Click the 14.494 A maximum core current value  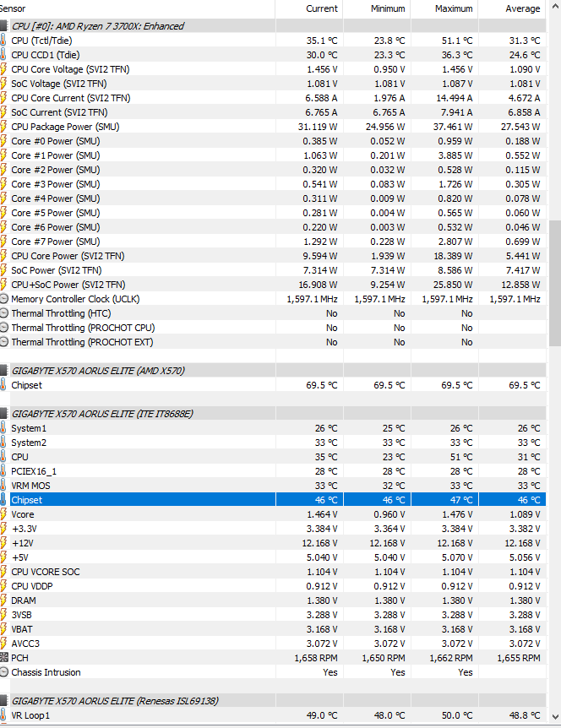[x=453, y=98]
